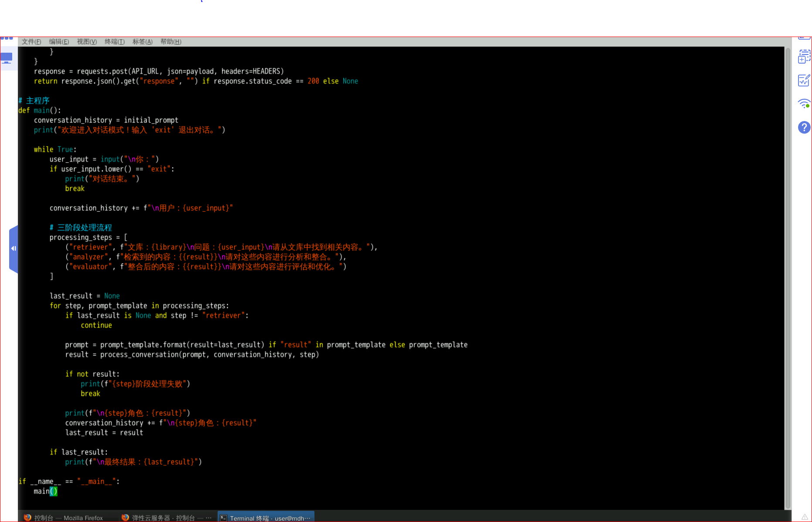Open the 帮助(H) menu
Screen dimensions: 812x522
(171, 42)
